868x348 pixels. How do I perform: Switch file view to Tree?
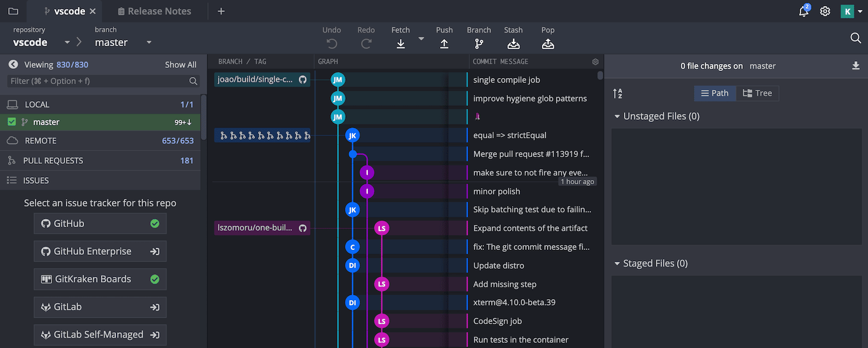[757, 93]
